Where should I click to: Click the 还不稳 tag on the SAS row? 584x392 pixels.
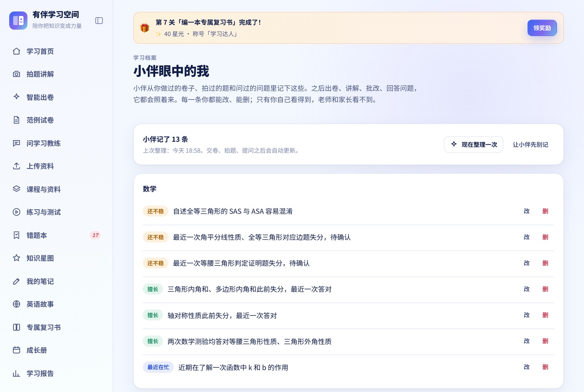pyautogui.click(x=155, y=211)
